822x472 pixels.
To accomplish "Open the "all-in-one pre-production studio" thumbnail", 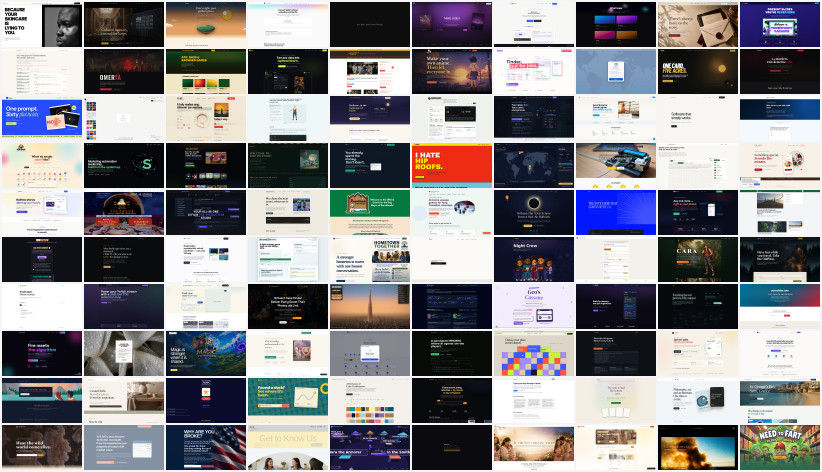I will pyautogui.click(x=206, y=212).
